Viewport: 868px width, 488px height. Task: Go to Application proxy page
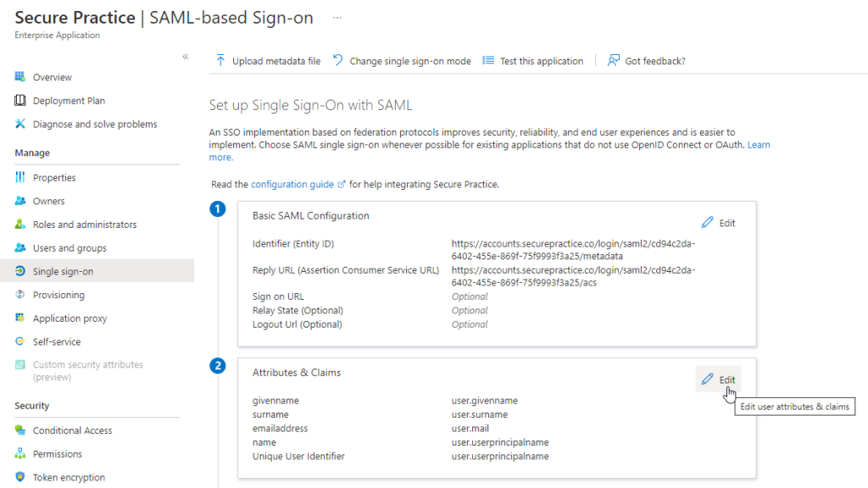point(70,319)
